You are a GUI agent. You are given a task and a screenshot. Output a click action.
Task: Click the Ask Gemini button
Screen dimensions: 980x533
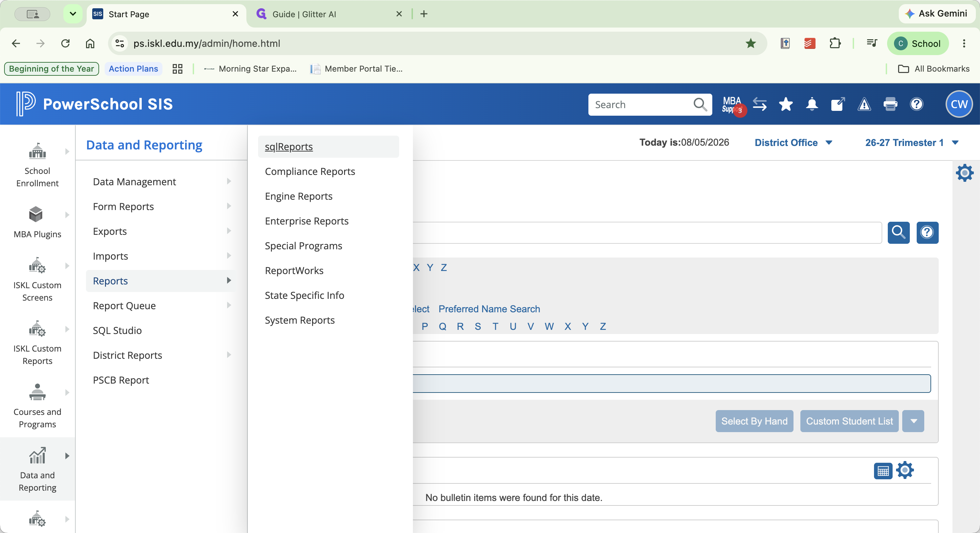pos(937,14)
